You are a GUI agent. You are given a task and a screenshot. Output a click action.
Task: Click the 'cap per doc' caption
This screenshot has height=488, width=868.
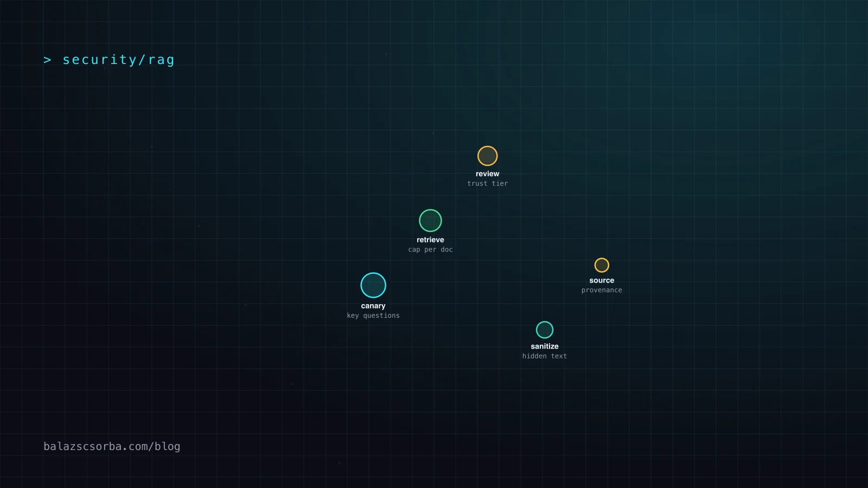[430, 249]
